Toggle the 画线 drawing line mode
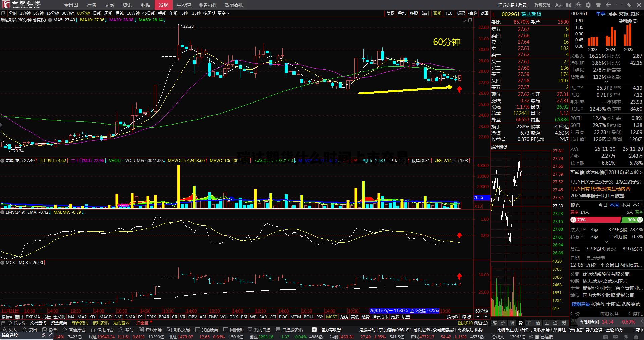 [x=437, y=13]
